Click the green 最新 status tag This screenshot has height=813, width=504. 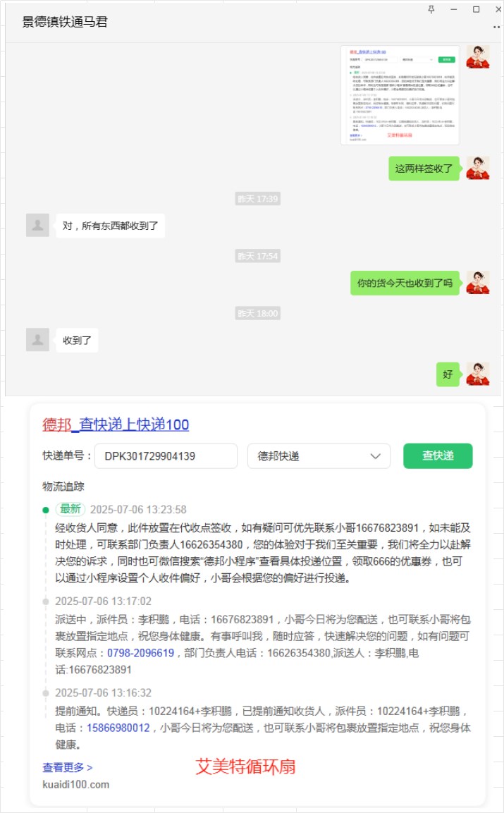70,509
